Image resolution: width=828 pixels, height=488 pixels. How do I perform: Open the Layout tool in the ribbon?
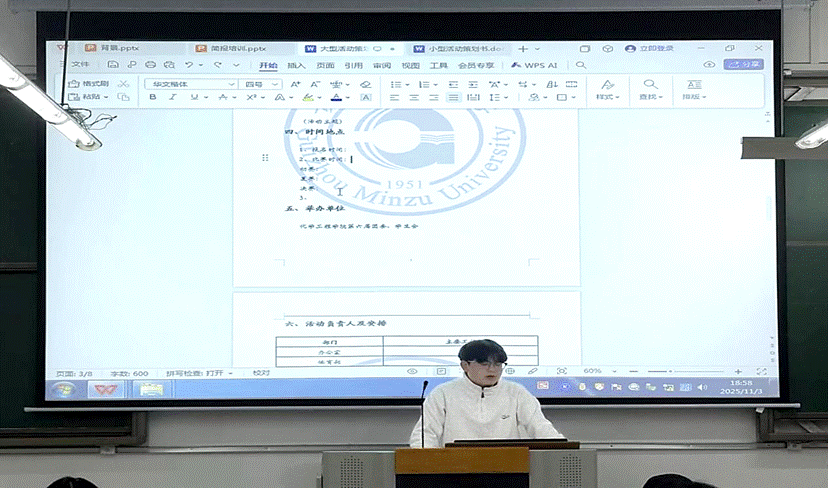(x=694, y=89)
